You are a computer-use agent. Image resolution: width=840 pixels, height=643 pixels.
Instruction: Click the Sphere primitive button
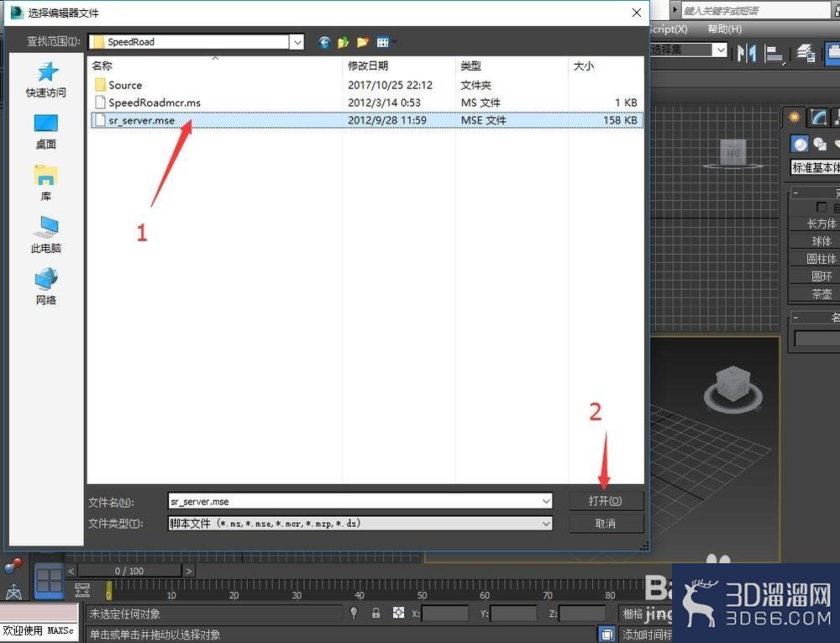(815, 241)
